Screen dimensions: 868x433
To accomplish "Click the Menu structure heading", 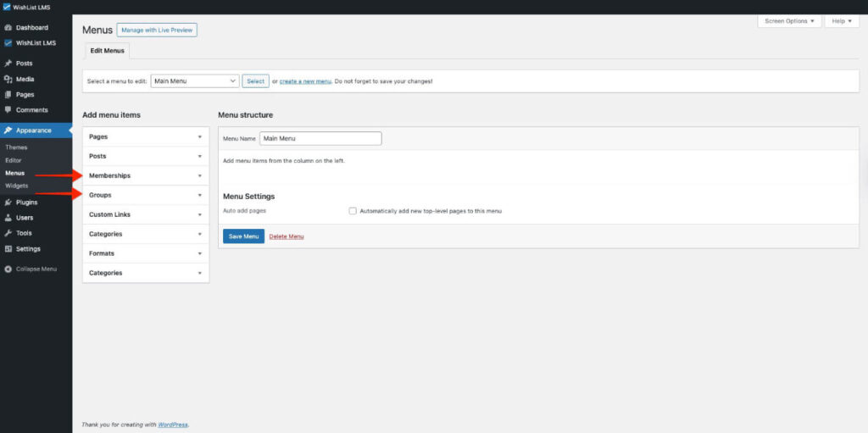I will (x=245, y=115).
